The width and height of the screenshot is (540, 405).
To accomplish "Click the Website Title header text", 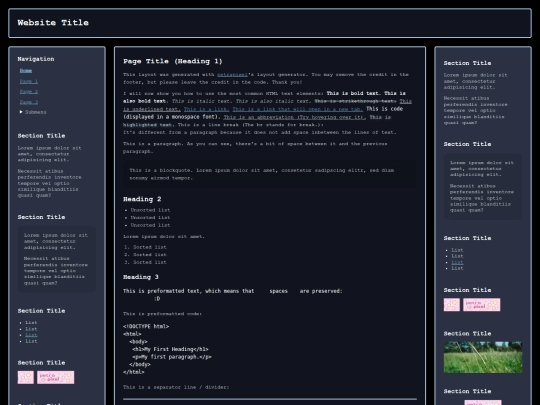I will coord(53,23).
